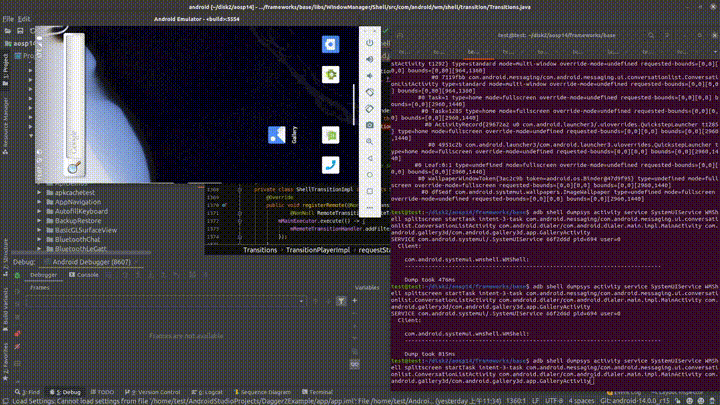
Task: Click Transitions in the editor breadcrumb
Action: (x=260, y=250)
